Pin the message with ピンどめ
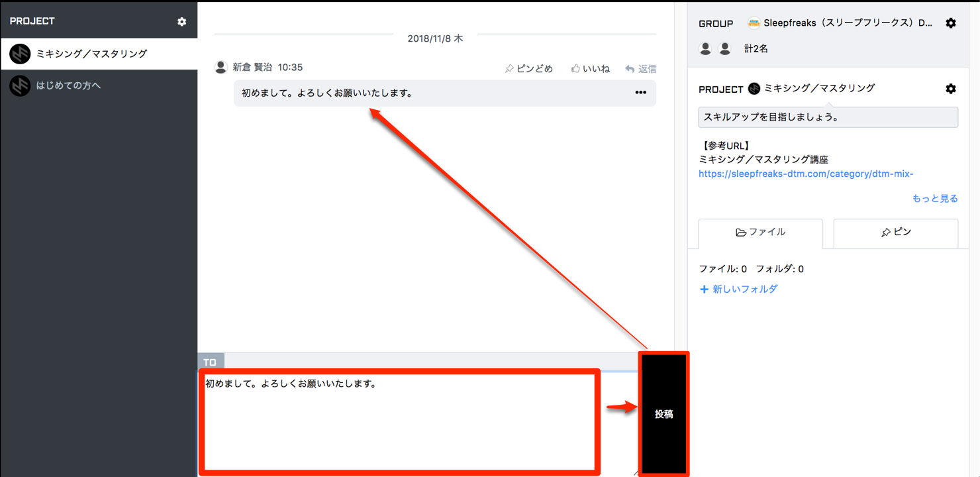This screenshot has width=980, height=477. pos(528,69)
